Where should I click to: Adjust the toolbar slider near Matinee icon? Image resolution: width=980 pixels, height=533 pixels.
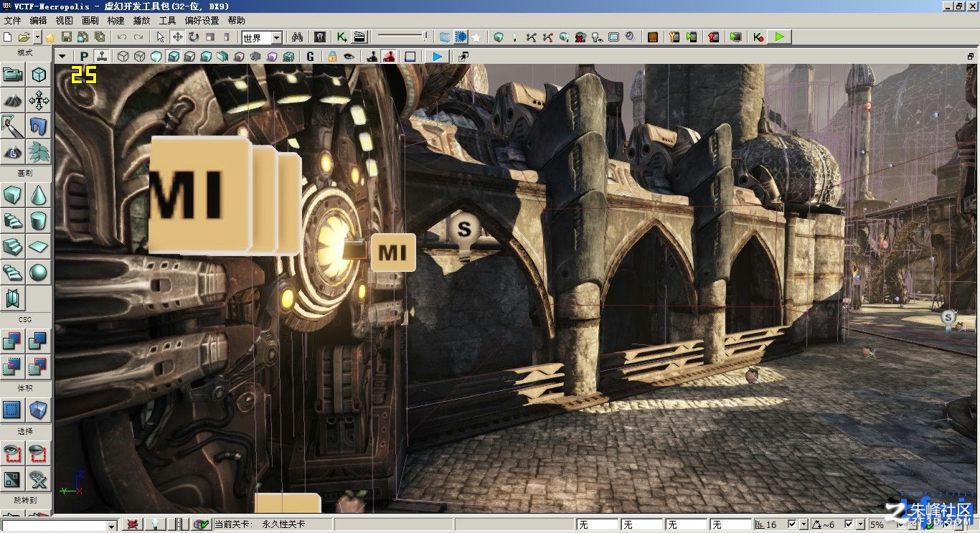(402, 37)
